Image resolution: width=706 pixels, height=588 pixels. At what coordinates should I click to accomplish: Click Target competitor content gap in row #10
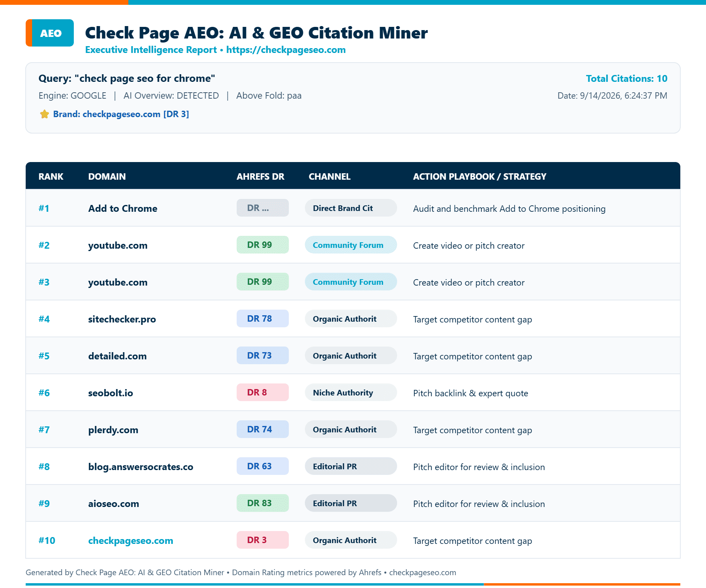tap(472, 541)
